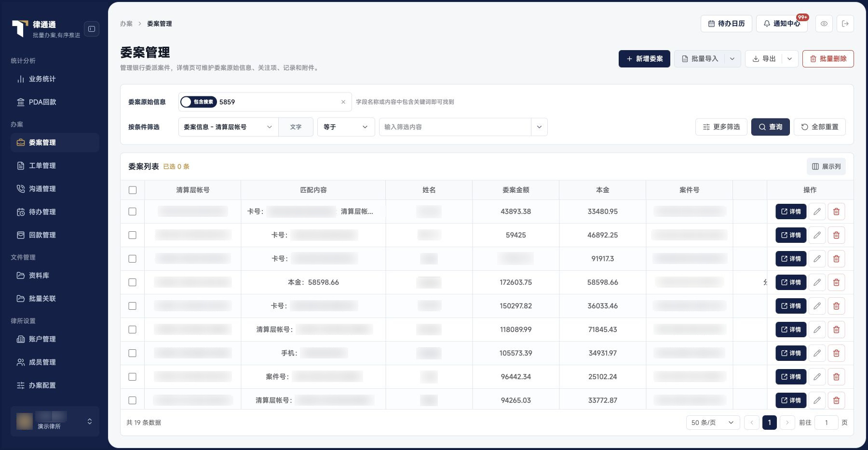Open the 待办日历 calendar
Viewport: 868px width, 450px height.
(726, 24)
